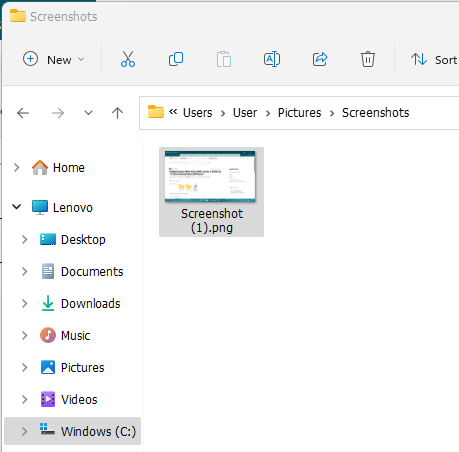
Task: Select Home in navigation pane
Action: tap(69, 168)
